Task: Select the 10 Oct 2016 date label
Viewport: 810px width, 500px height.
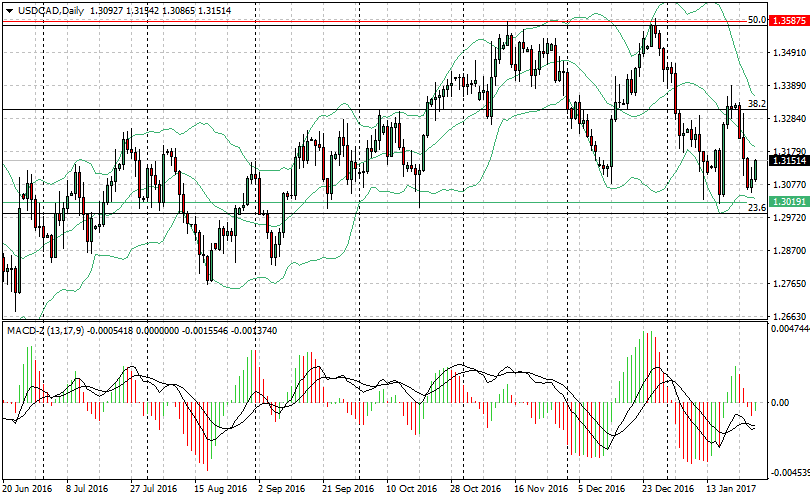Action: point(412,489)
